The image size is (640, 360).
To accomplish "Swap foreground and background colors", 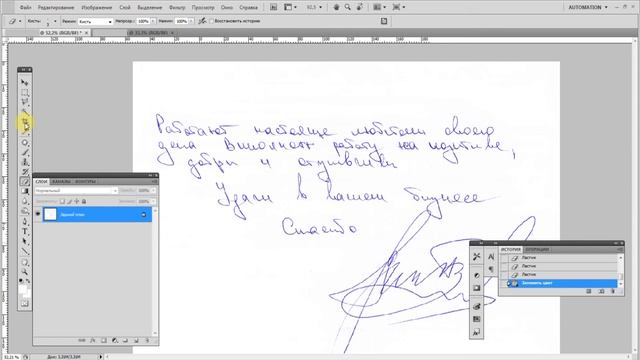I will point(28,281).
